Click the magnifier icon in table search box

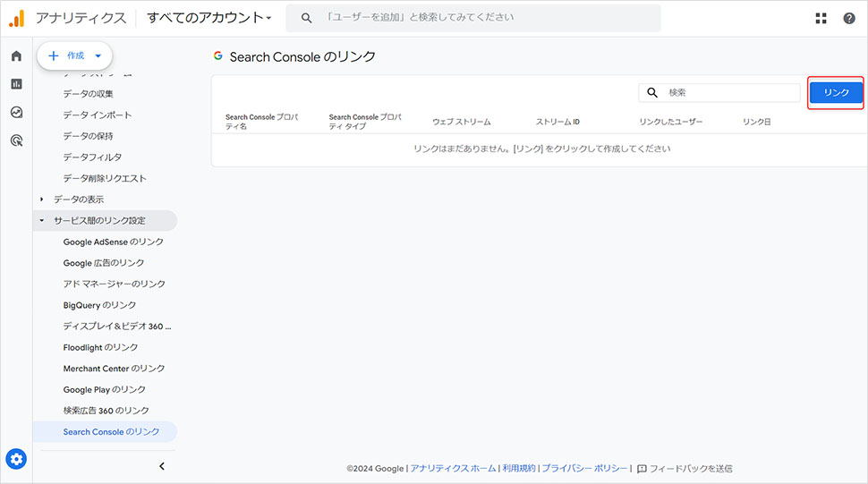point(652,92)
